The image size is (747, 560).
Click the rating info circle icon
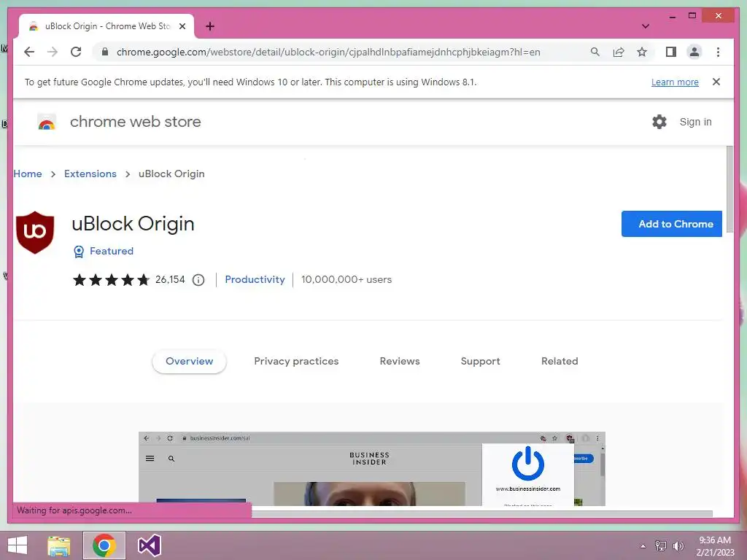point(198,280)
